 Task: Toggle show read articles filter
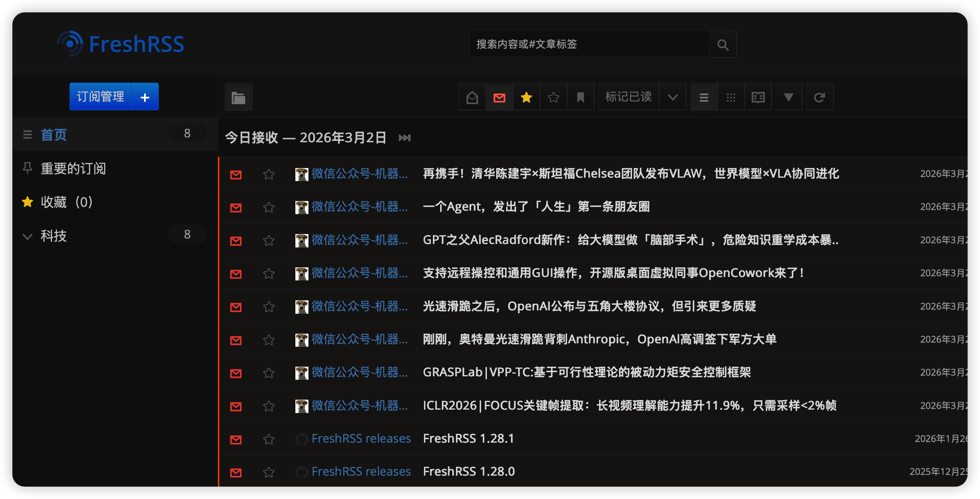[472, 97]
